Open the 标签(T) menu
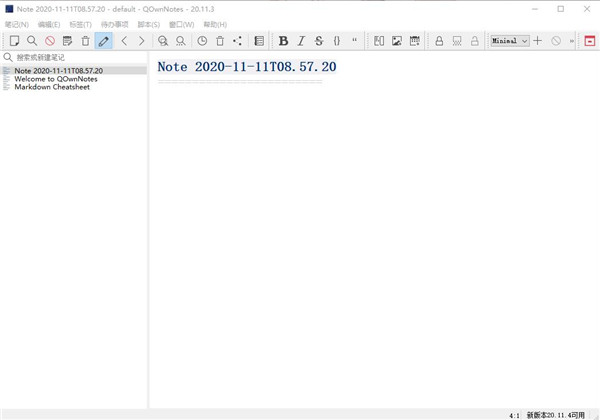The image size is (600, 420). (x=80, y=24)
